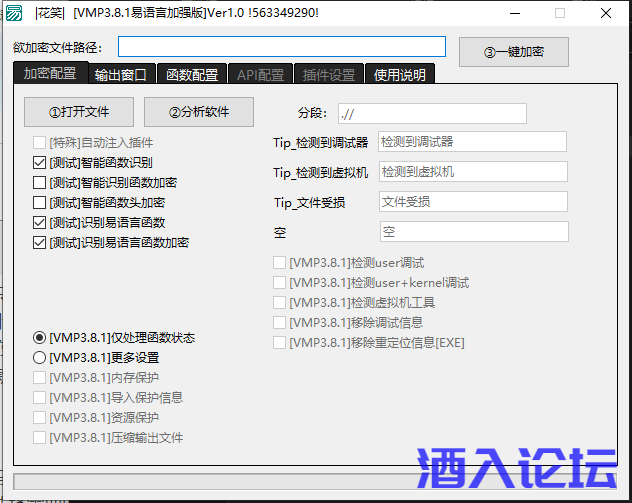
Task: Toggle [特殊]自动注入插件 checkbox
Action: (39, 143)
